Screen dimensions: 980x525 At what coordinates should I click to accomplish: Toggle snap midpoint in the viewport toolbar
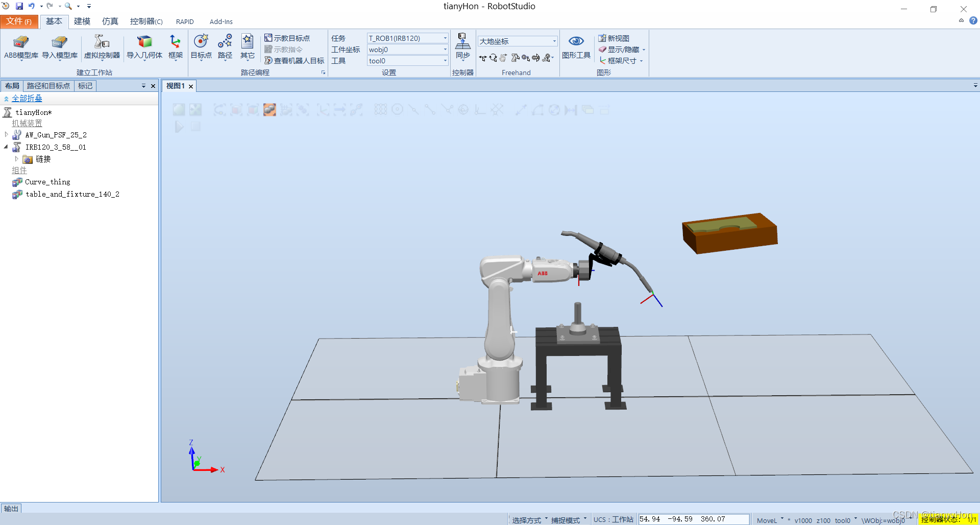[413, 109]
